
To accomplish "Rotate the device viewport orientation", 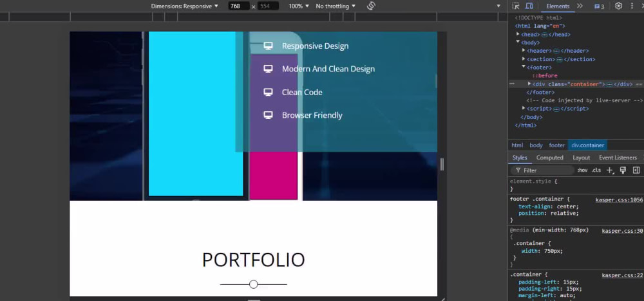I will (x=372, y=6).
